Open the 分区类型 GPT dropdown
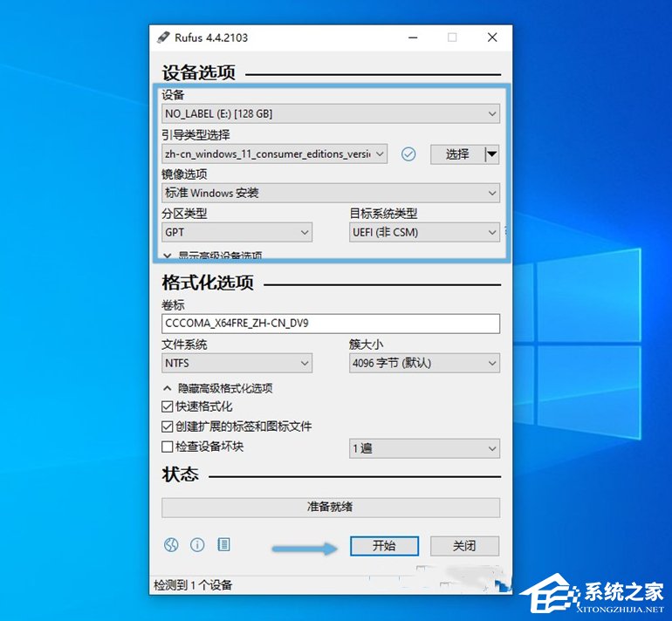Viewport: 672px width, 621px height. 237,232
